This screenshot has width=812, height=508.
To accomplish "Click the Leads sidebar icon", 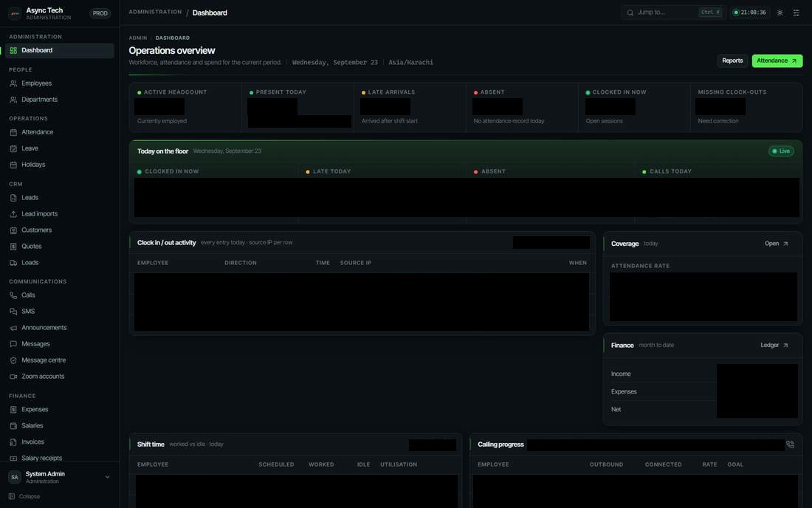I will click(x=13, y=198).
